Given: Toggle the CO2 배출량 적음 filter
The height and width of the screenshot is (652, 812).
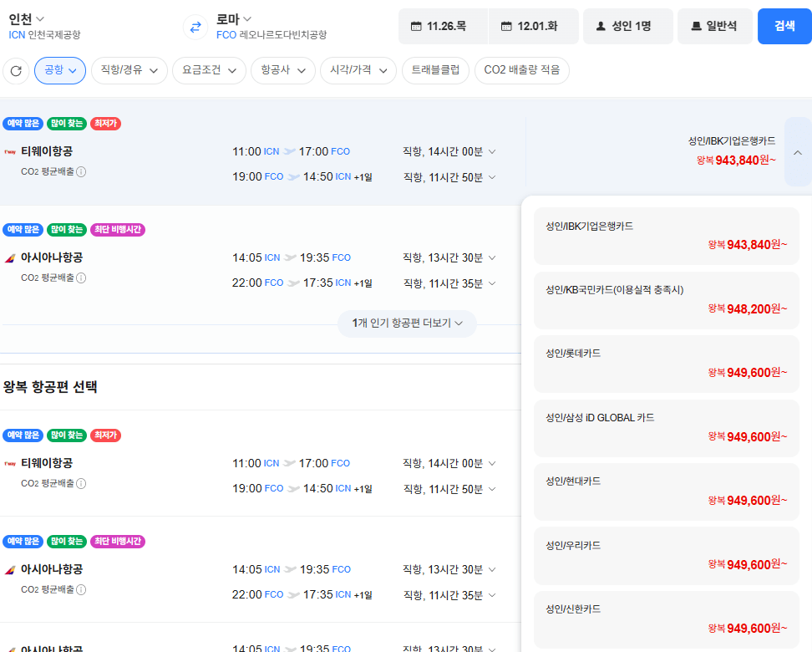Looking at the screenshot, I should pos(522,70).
